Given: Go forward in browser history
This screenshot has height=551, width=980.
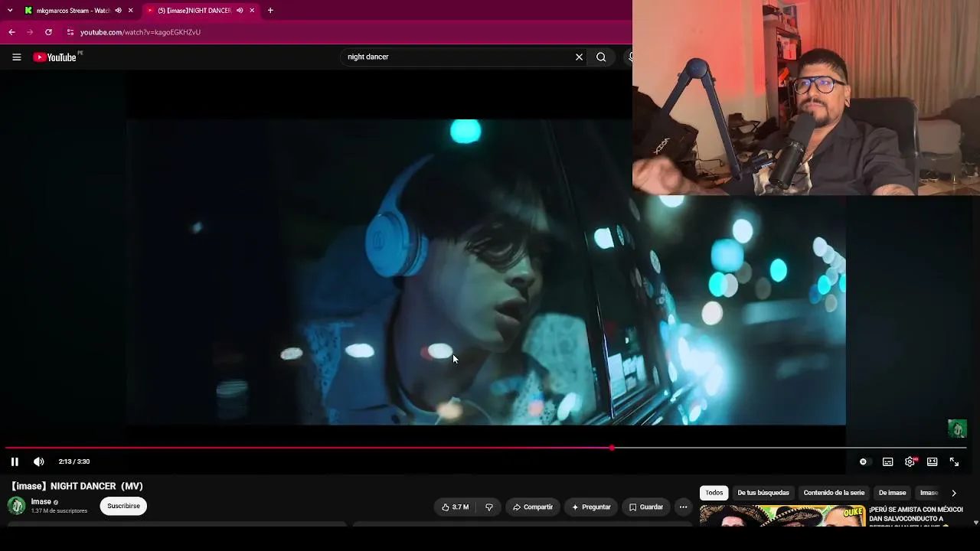Looking at the screenshot, I should (x=30, y=32).
